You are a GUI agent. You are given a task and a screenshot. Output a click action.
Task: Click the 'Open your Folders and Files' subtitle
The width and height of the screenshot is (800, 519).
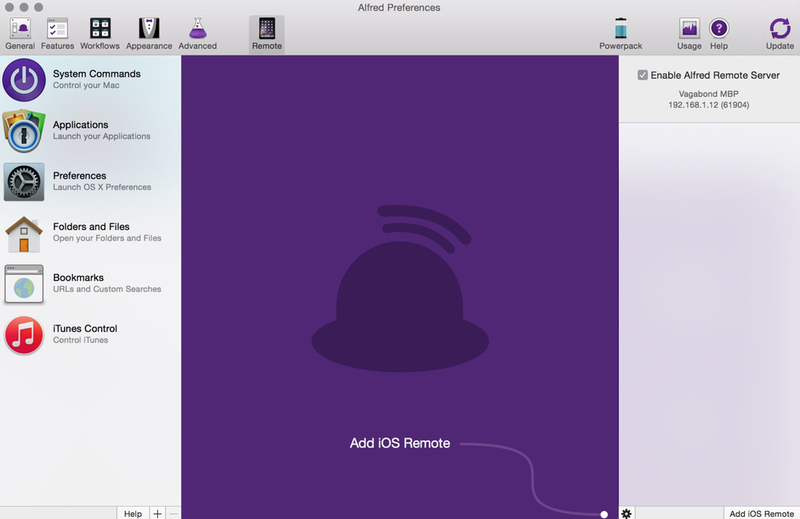tap(107, 238)
